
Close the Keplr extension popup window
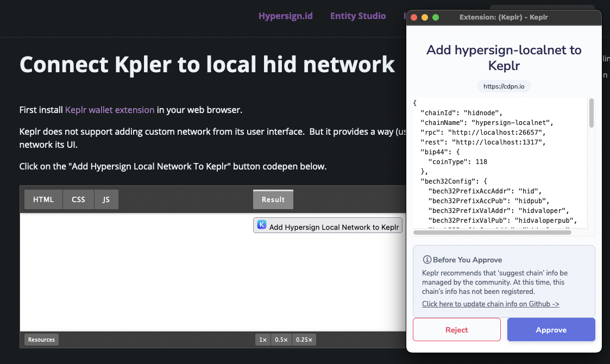point(413,17)
